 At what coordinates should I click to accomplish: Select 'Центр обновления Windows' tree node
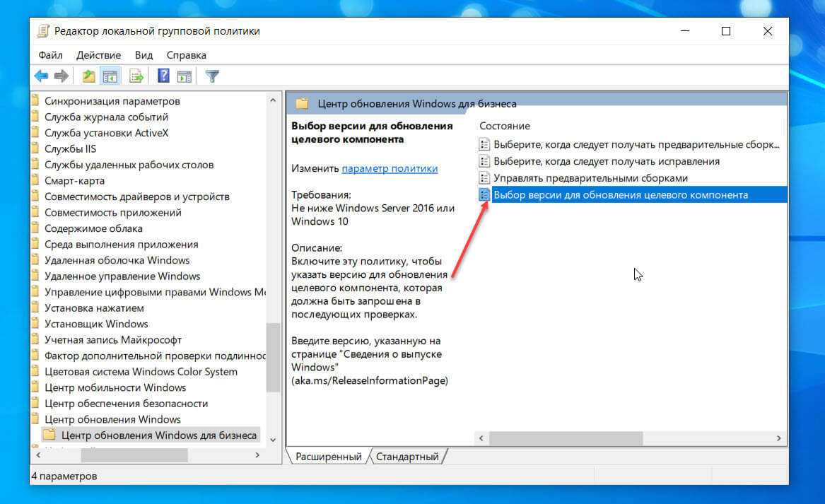tap(112, 419)
